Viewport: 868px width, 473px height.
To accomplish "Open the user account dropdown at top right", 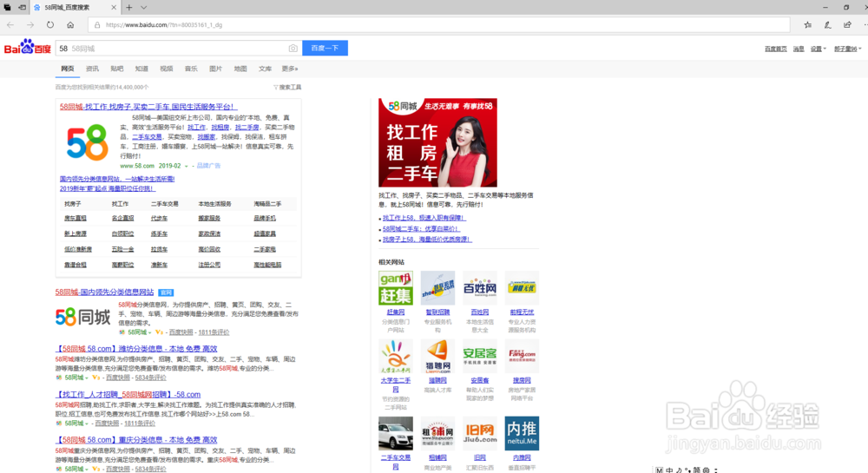I will point(847,49).
